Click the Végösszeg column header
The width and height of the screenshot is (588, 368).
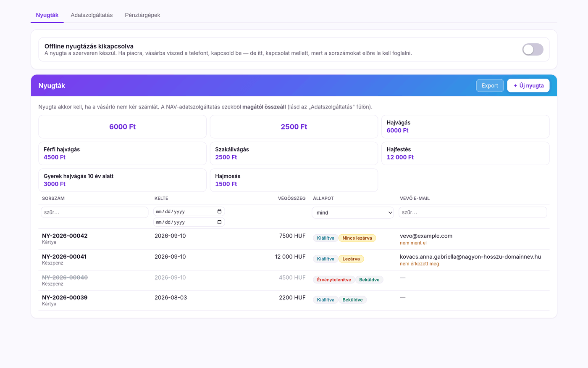pyautogui.click(x=292, y=199)
